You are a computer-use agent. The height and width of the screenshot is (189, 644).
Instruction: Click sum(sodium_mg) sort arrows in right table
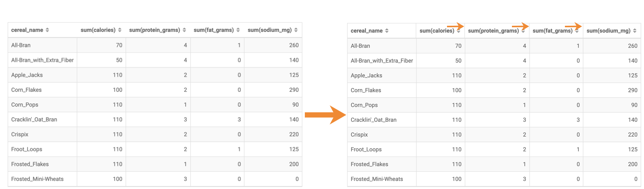click(635, 31)
